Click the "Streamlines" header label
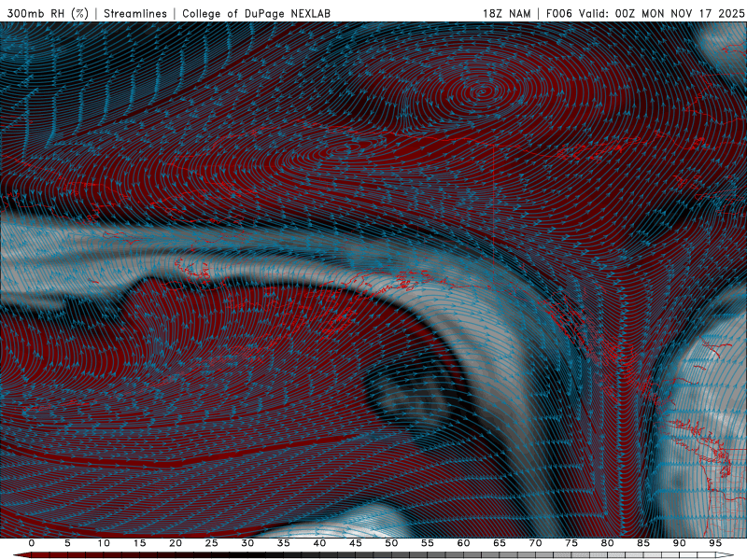This screenshot has height=560, width=747. coord(135,13)
